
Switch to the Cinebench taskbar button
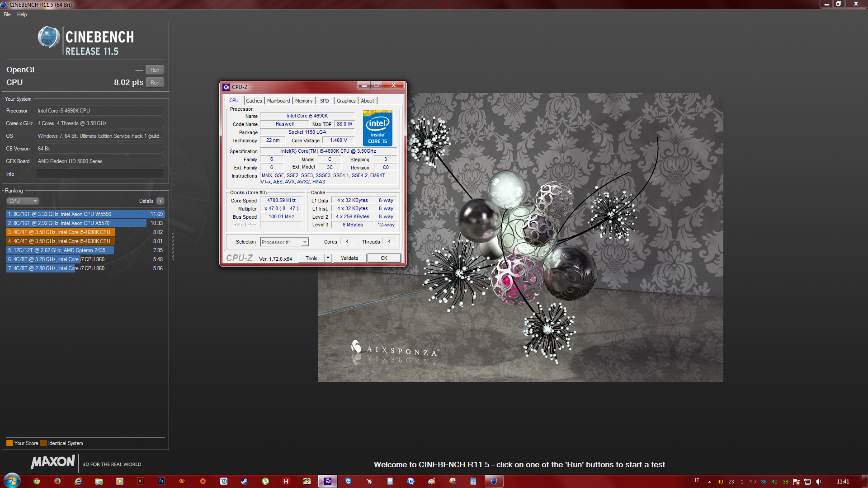pos(494,481)
